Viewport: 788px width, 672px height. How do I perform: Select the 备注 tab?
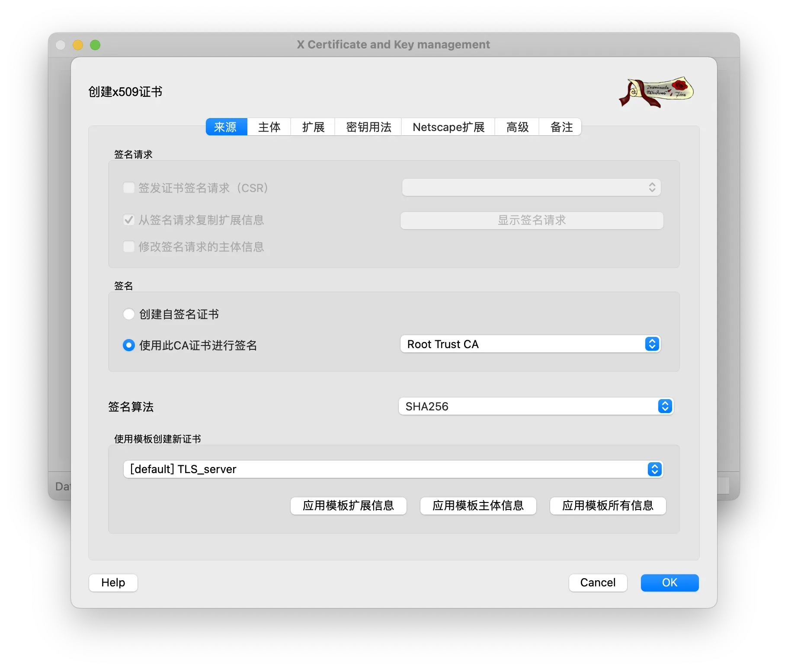pyautogui.click(x=561, y=127)
